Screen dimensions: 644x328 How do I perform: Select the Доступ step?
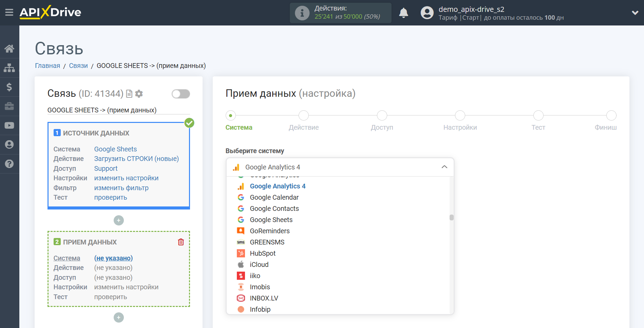coord(382,115)
